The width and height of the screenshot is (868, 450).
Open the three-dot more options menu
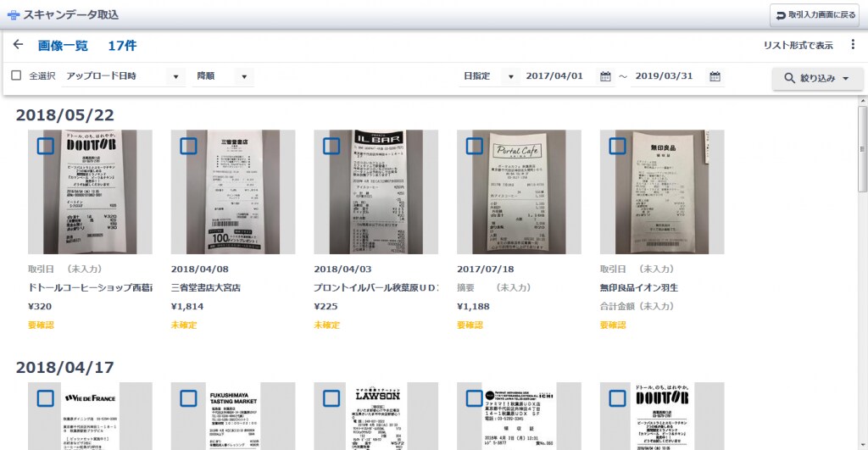point(853,45)
